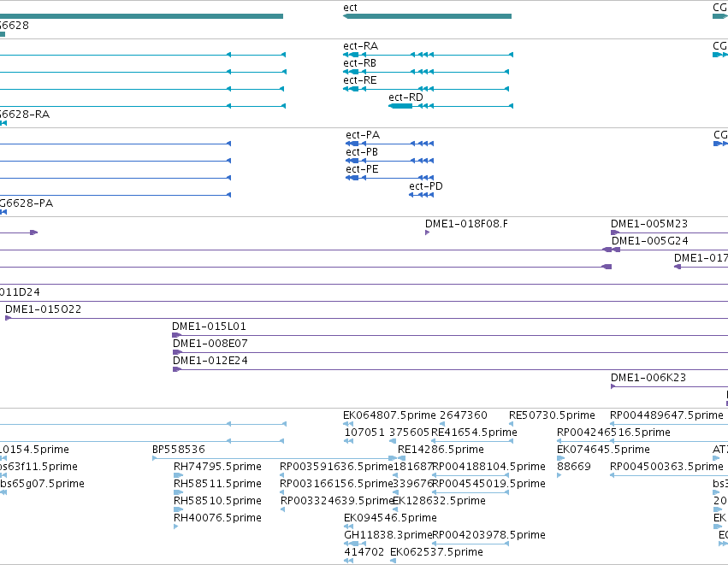Select the 88669 EST label
The image size is (728, 565).
point(573,467)
